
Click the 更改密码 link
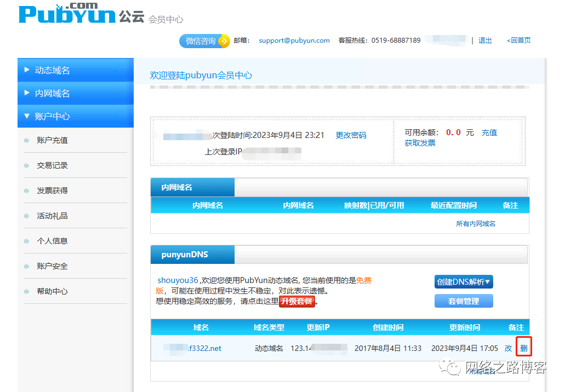pos(351,135)
